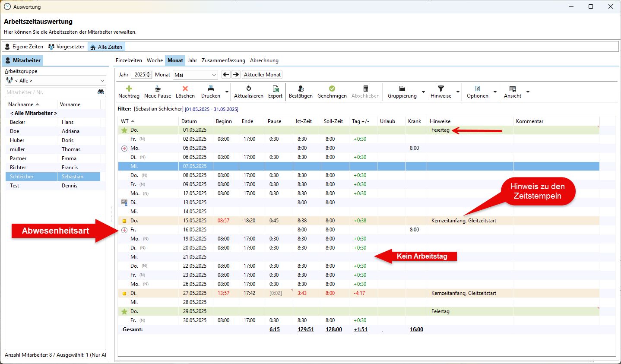Click the binoculars search icon

pos(101,92)
